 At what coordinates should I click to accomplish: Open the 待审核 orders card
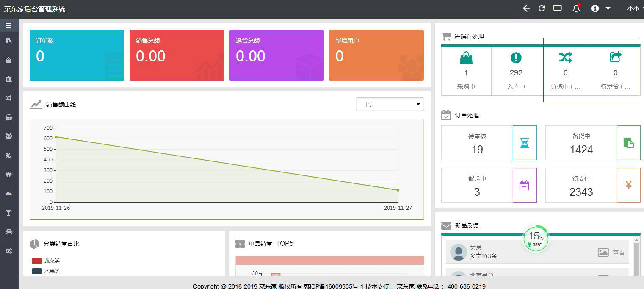point(477,143)
